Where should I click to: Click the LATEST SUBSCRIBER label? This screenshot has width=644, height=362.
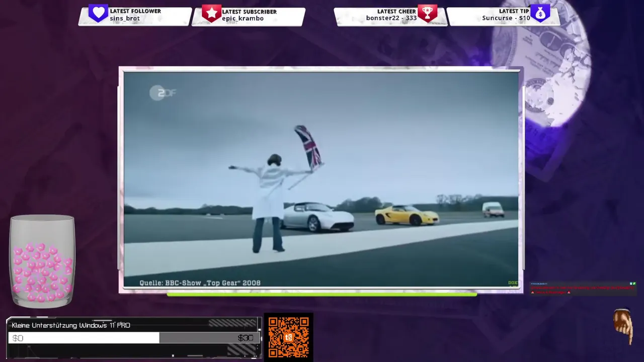point(249,12)
